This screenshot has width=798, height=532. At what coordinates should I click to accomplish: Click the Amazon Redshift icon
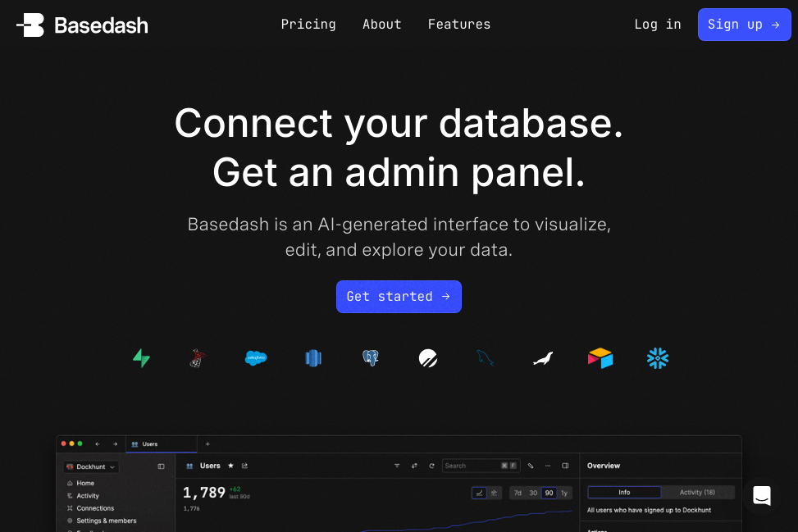(x=313, y=358)
